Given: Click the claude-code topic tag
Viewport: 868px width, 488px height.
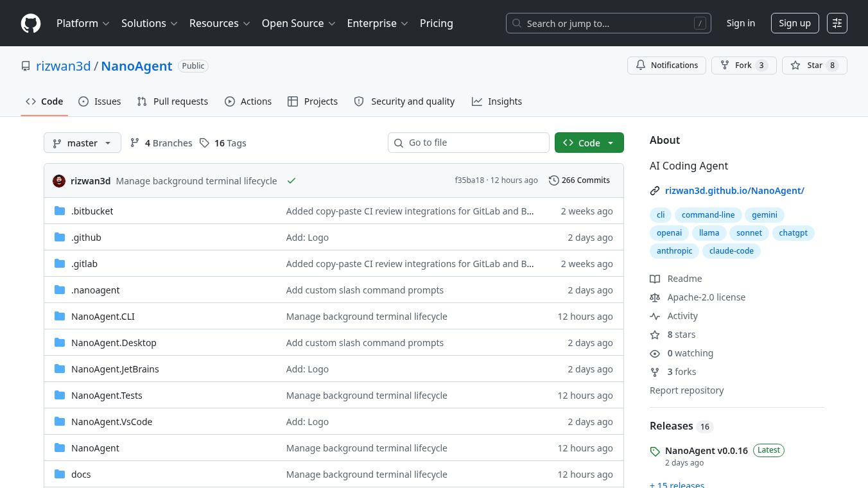Looking at the screenshot, I should point(731,251).
